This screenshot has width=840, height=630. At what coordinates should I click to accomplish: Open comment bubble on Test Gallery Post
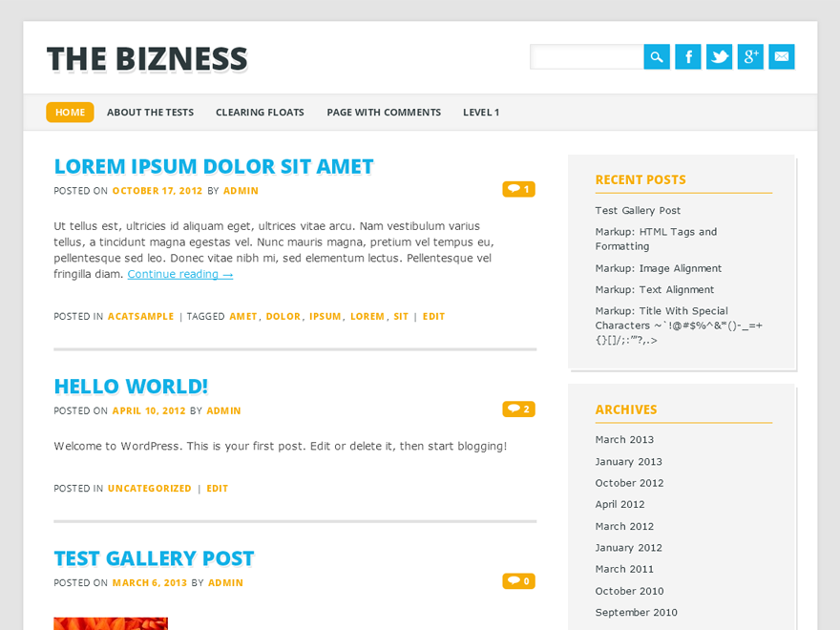(518, 580)
